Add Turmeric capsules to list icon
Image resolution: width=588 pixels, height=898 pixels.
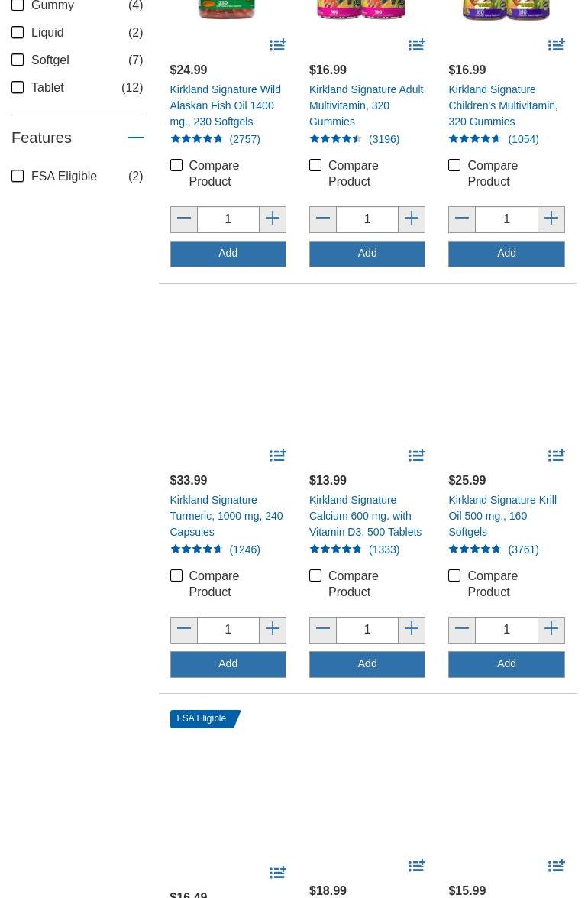coord(278,456)
